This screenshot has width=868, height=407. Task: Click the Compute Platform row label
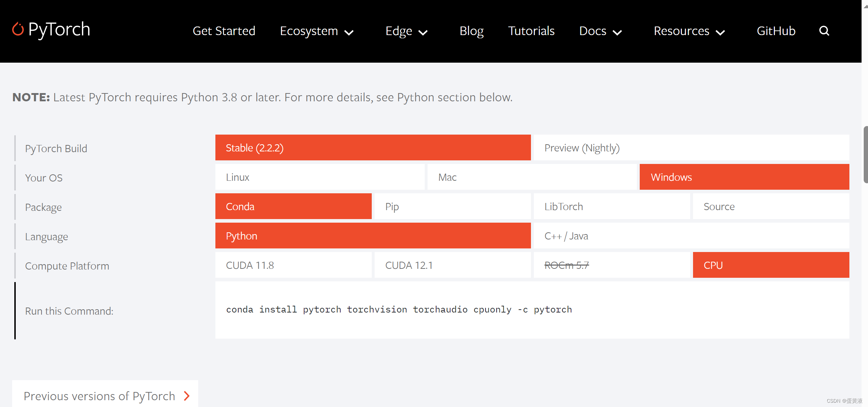[67, 266]
